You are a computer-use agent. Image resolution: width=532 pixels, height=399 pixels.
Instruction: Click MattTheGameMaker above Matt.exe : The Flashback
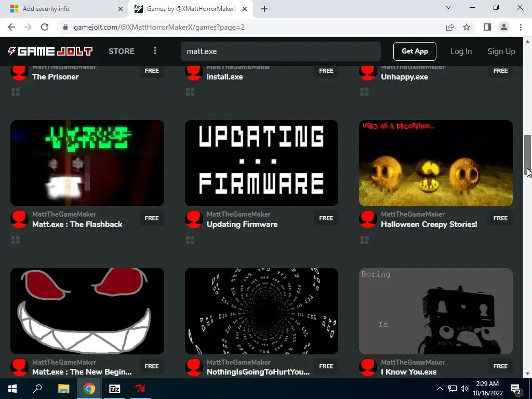(64, 214)
